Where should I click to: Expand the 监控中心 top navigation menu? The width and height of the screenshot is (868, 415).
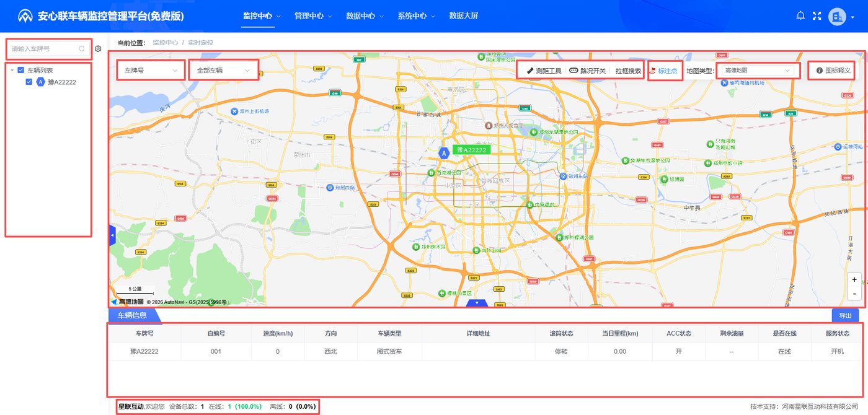point(262,16)
